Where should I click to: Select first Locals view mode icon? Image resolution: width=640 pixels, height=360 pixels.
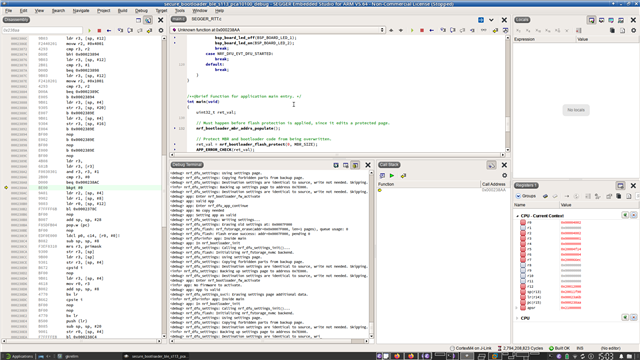coord(591,20)
